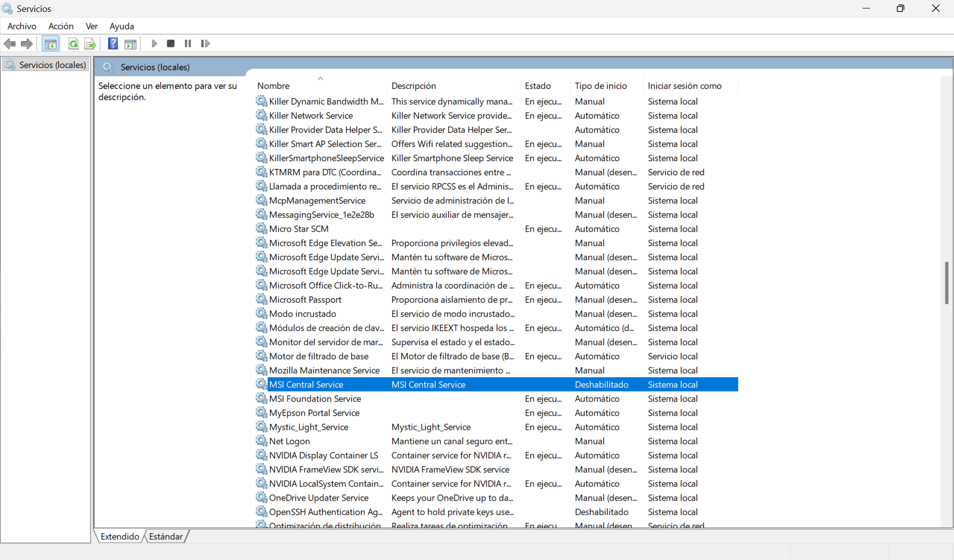The width and height of the screenshot is (954, 560).
Task: Sort by the Tipo de inicio column
Action: tap(601, 86)
